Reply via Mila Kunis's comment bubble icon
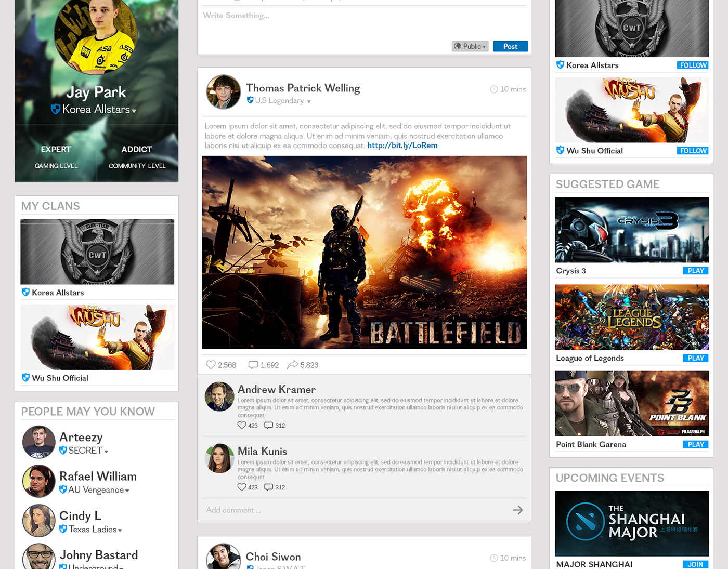Viewport: 728px width, 569px height. (269, 487)
